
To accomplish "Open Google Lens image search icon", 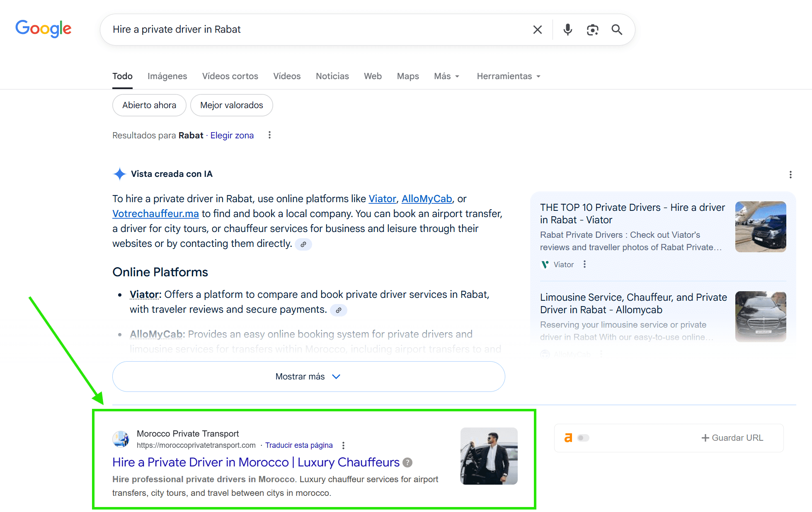I will (x=592, y=29).
